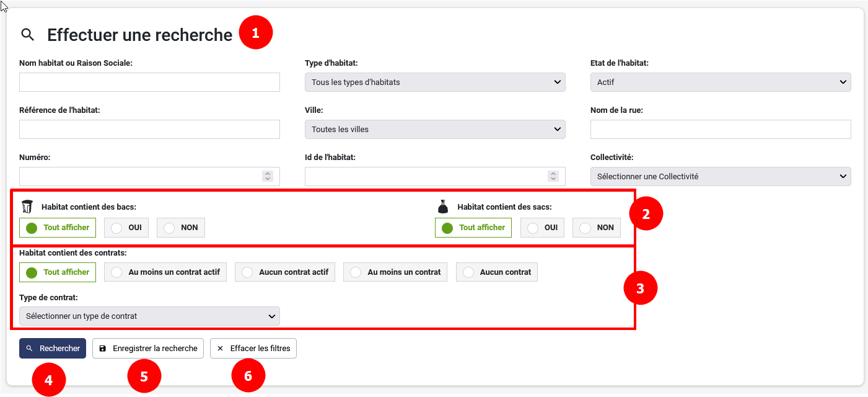Screen dimensions: 868x397
Task: Open the Type de contrat dropdown
Action: pos(149,316)
